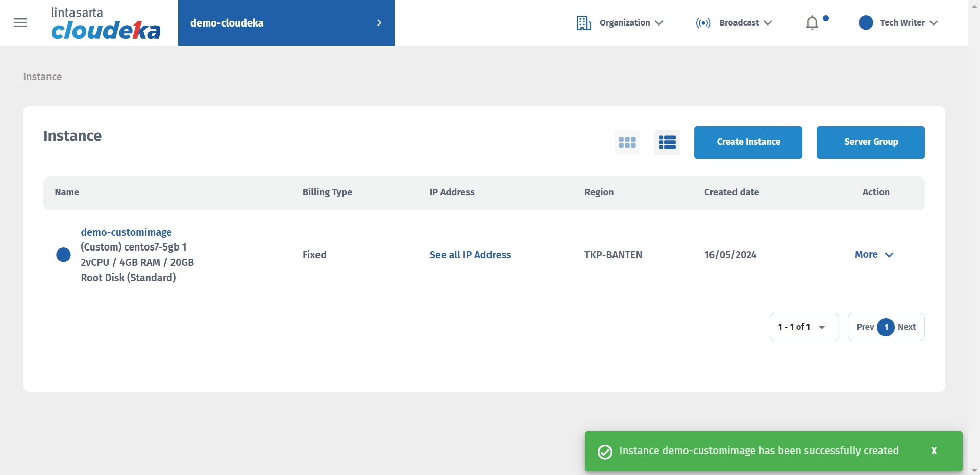Open See all IP Address link
Image resolution: width=980 pixels, height=475 pixels.
(470, 255)
